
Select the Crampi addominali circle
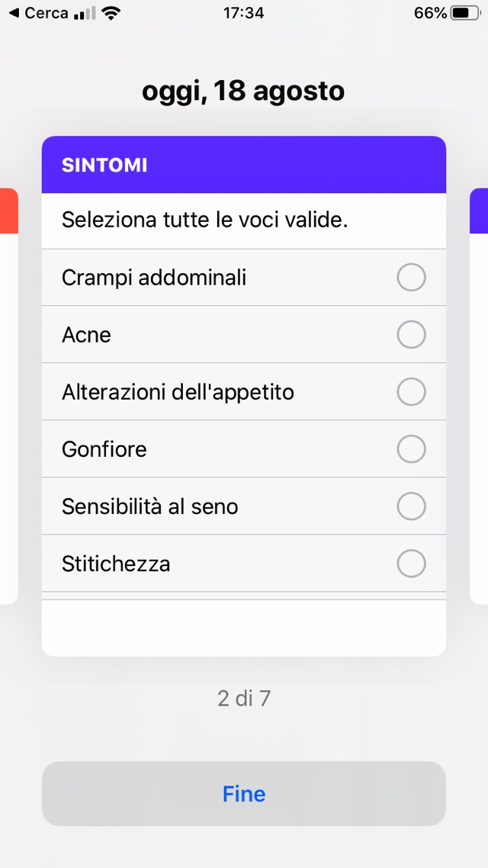[411, 278]
